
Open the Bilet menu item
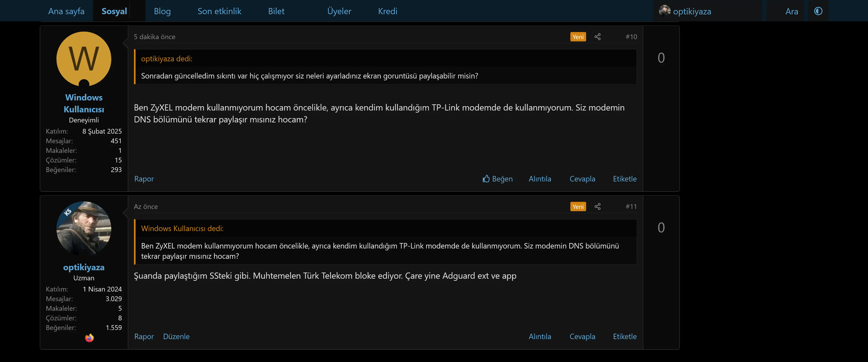276,11
